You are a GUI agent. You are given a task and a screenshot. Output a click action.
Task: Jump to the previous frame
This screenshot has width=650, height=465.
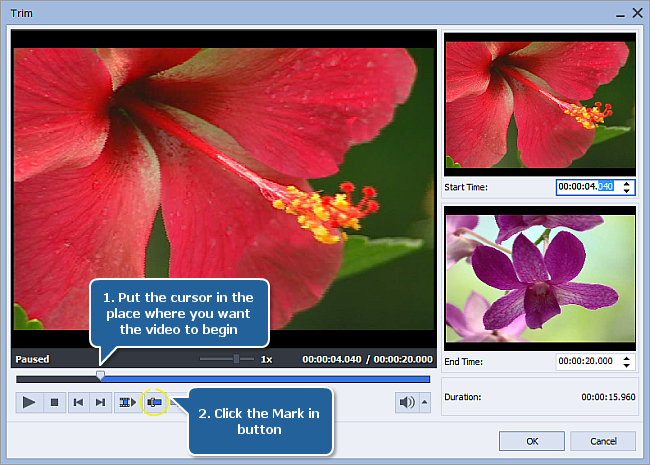point(78,402)
